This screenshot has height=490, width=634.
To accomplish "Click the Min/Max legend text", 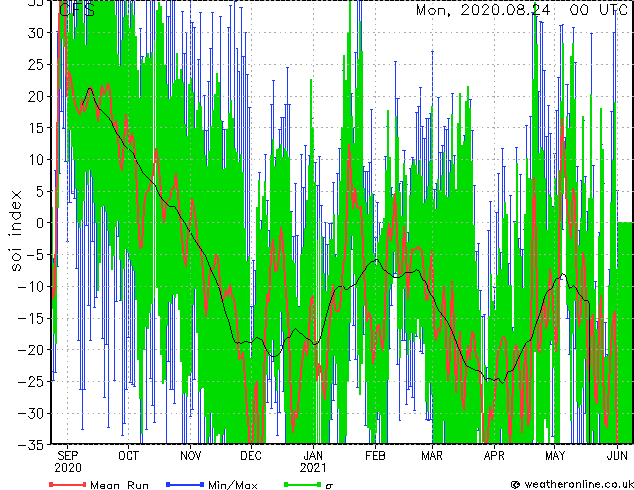I will pyautogui.click(x=232, y=485).
